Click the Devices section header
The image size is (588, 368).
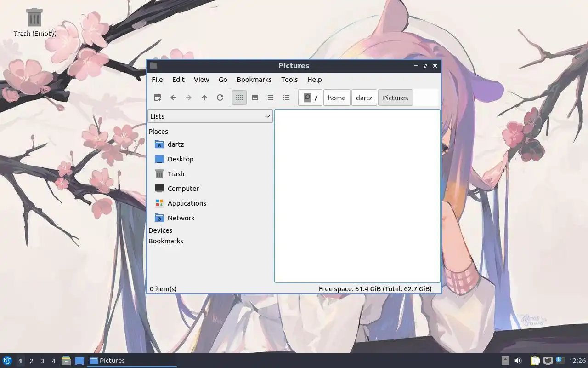(160, 230)
